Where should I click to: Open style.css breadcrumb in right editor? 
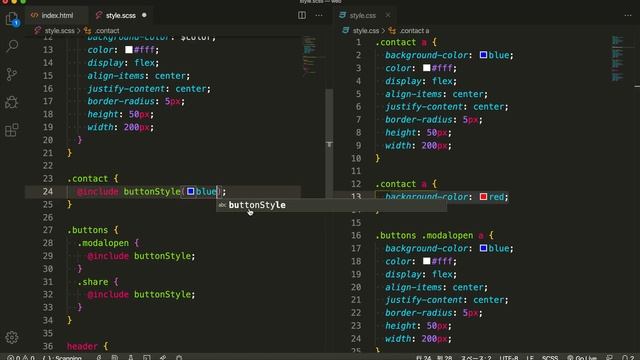point(366,31)
